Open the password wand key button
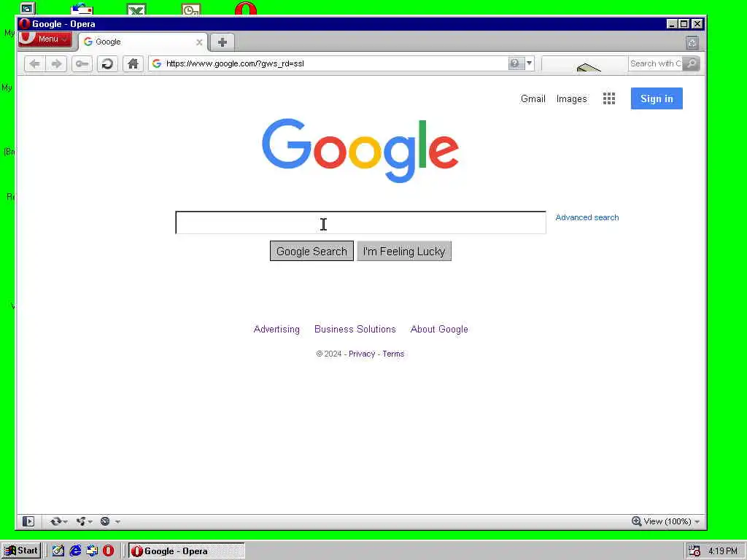 tap(82, 64)
